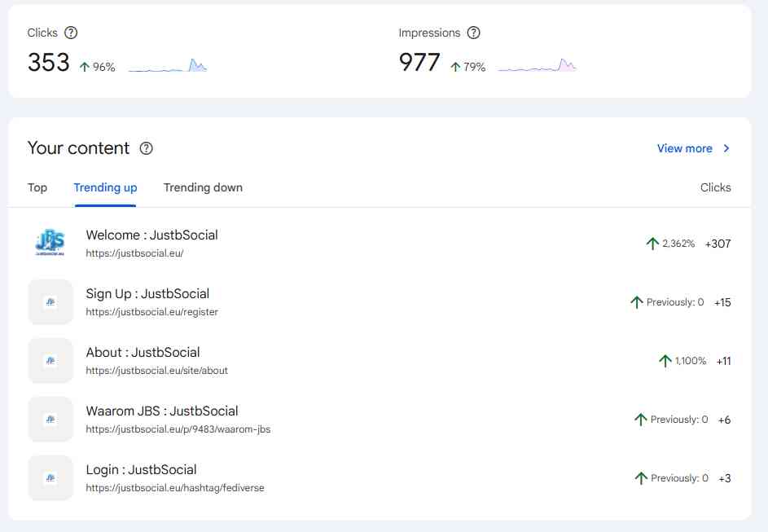
Task: Click the Clicks sparkline chart
Action: [x=168, y=66]
